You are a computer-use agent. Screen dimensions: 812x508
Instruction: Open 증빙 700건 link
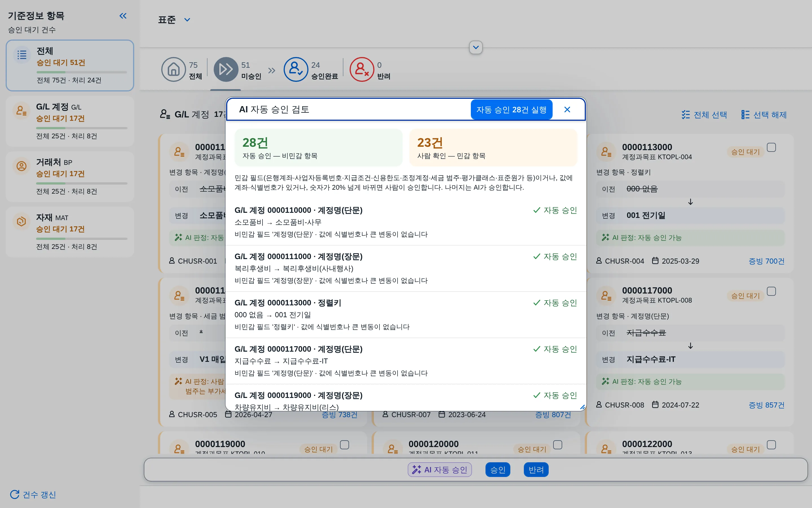pyautogui.click(x=766, y=261)
